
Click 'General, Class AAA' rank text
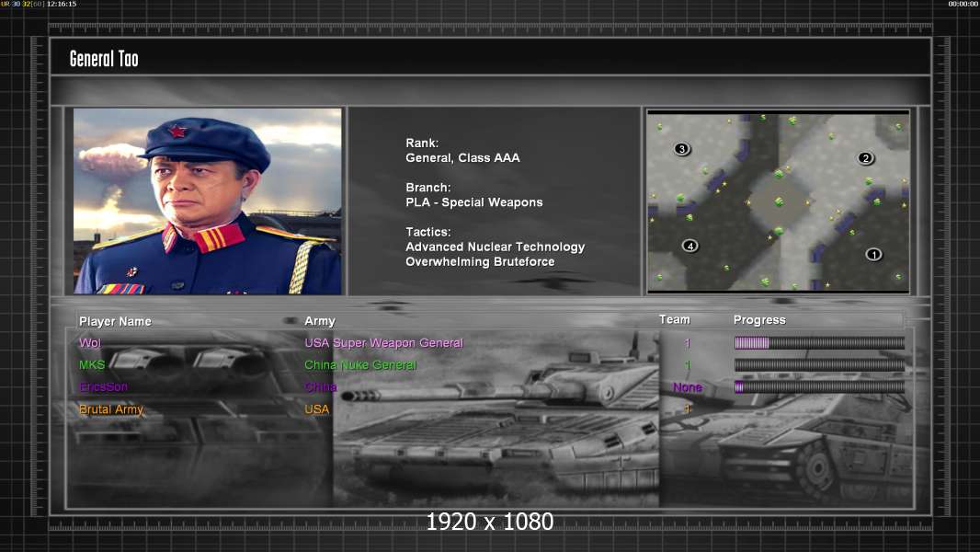click(x=462, y=157)
